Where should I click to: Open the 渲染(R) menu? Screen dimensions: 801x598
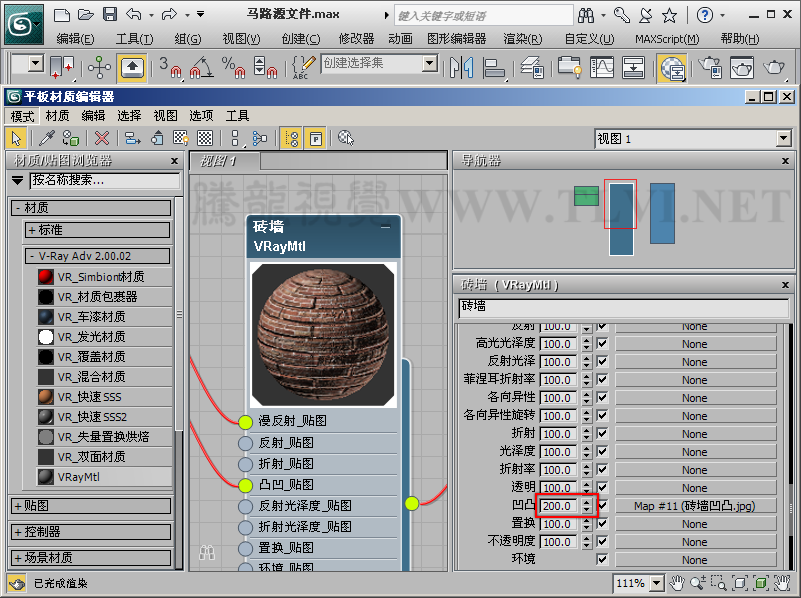tap(522, 39)
